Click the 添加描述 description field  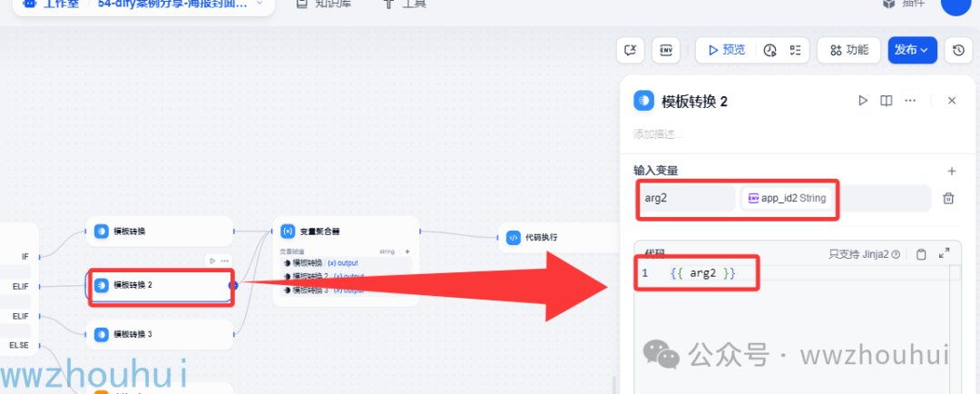click(x=658, y=133)
